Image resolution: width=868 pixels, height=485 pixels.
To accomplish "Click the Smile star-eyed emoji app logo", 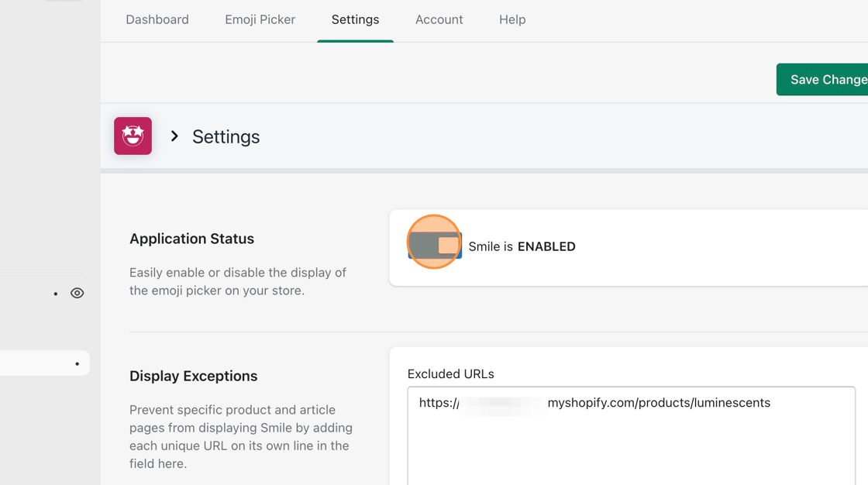I will click(133, 136).
